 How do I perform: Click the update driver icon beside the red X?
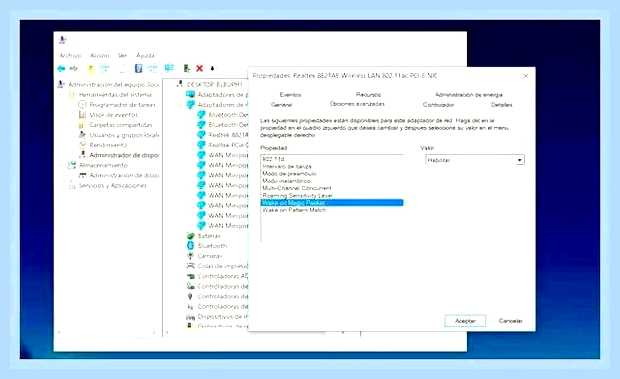187,68
